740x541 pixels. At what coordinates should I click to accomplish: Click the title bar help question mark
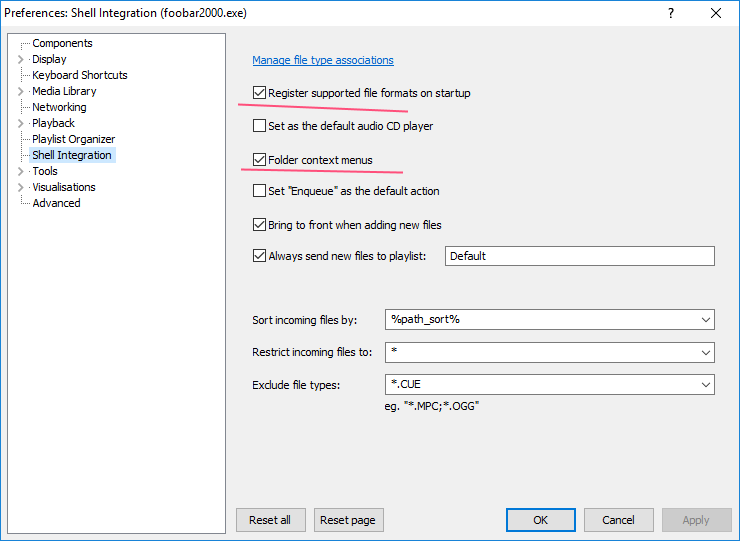click(x=671, y=13)
